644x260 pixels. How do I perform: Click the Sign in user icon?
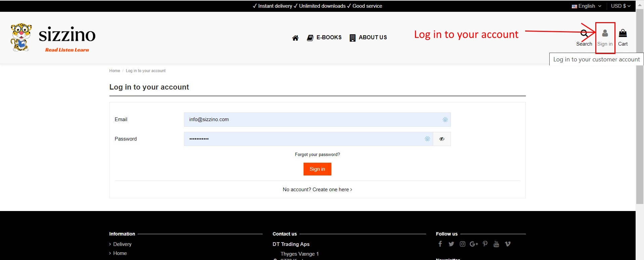pyautogui.click(x=605, y=34)
